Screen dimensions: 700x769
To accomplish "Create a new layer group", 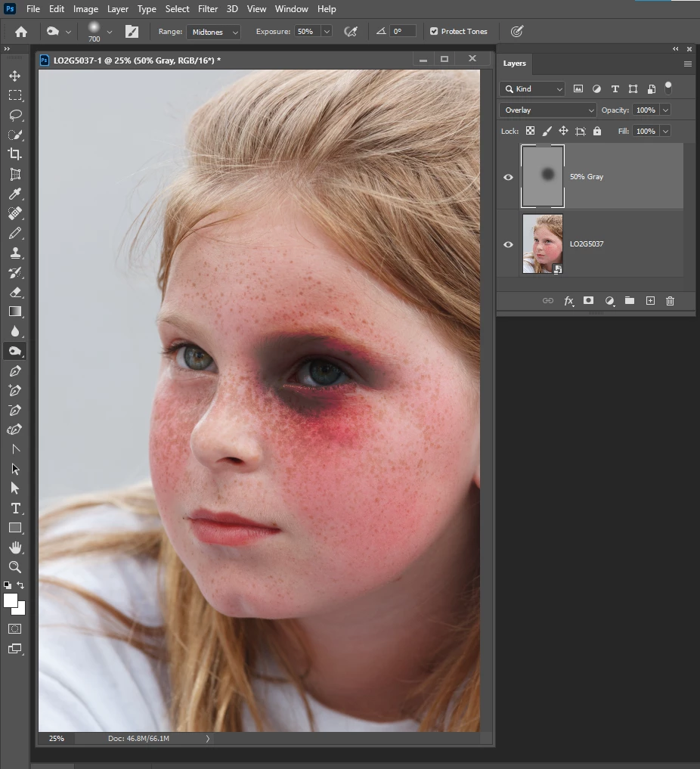I will pyautogui.click(x=630, y=301).
